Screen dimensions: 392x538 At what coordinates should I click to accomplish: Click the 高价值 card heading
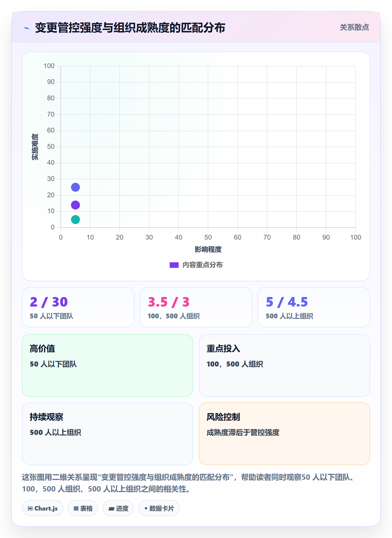tap(42, 349)
